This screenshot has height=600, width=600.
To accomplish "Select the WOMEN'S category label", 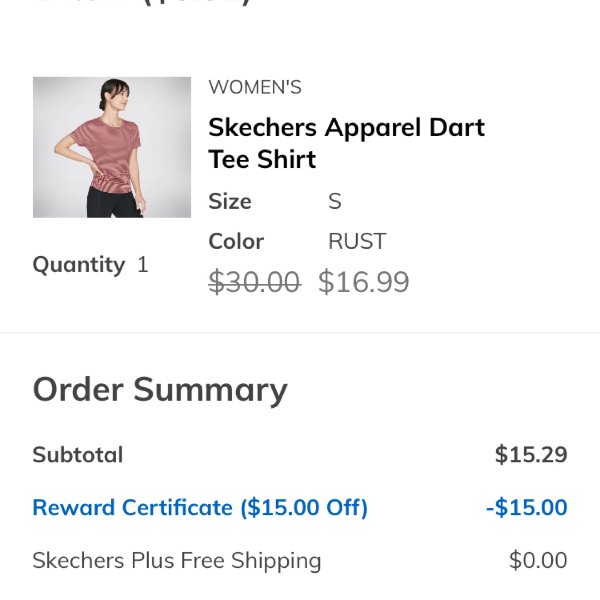I will [x=255, y=87].
